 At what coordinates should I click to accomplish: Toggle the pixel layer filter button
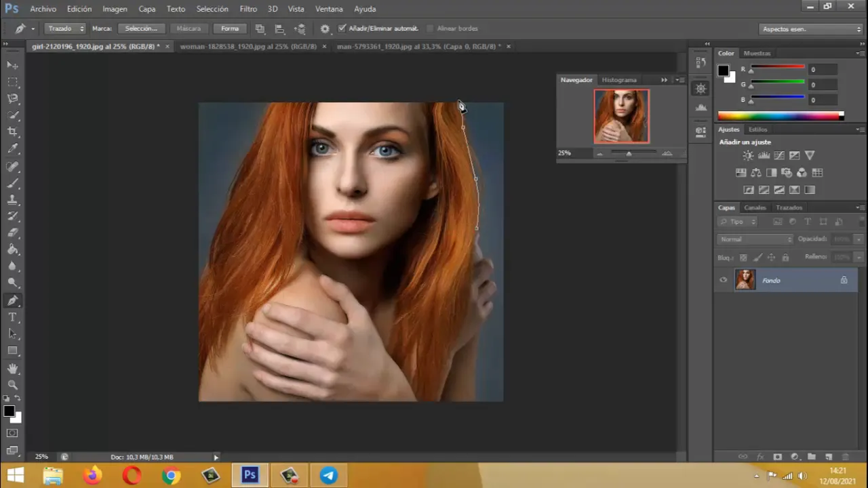point(778,222)
